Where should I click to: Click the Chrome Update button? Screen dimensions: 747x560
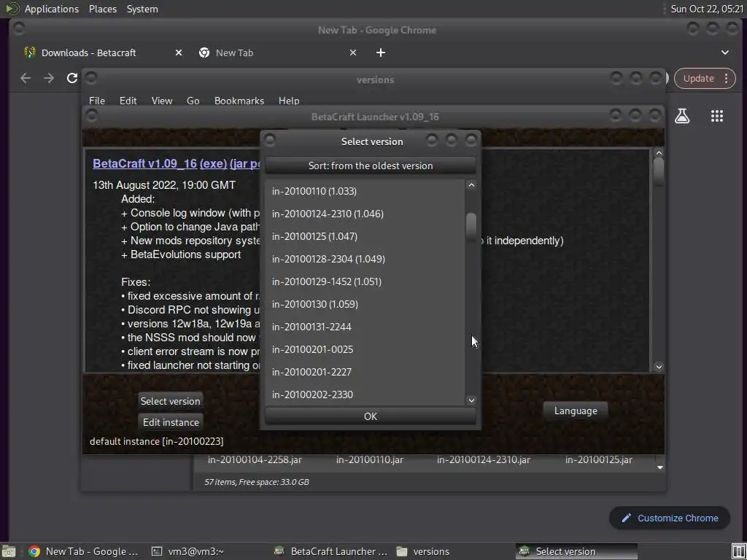point(698,78)
